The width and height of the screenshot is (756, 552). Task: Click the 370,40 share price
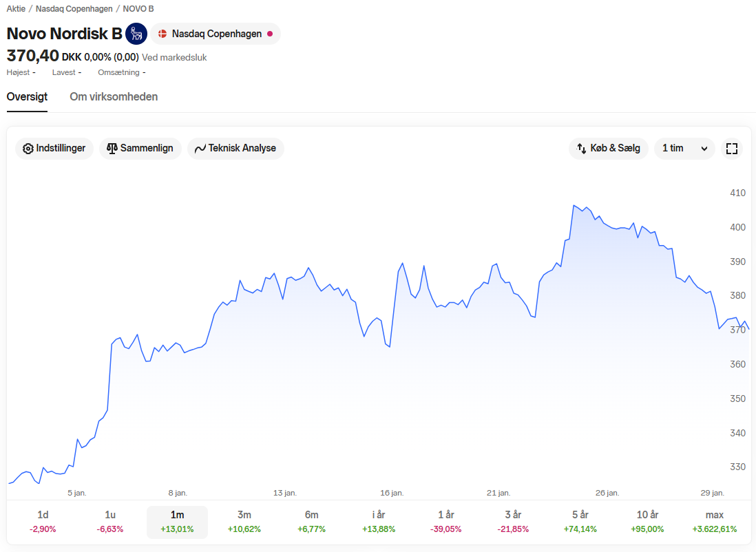tap(33, 56)
